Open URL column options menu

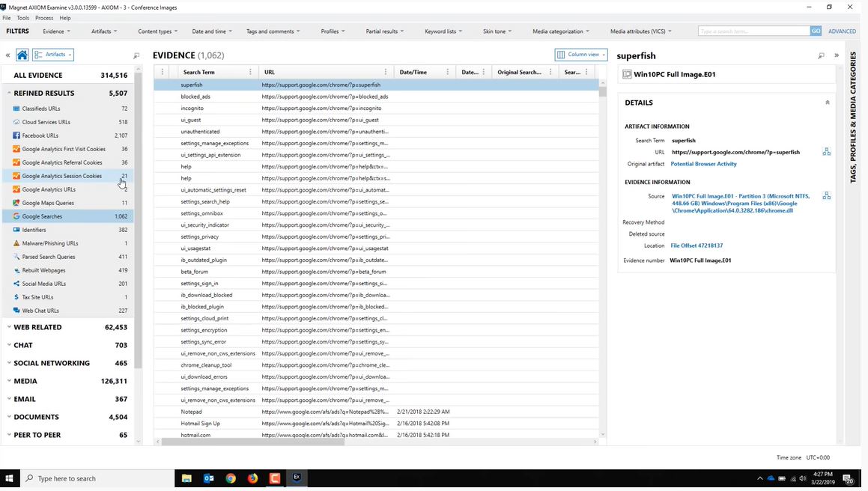click(x=385, y=72)
